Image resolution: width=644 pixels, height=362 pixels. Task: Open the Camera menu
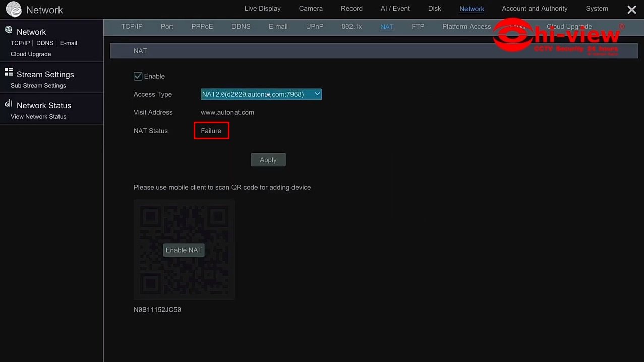tap(311, 9)
